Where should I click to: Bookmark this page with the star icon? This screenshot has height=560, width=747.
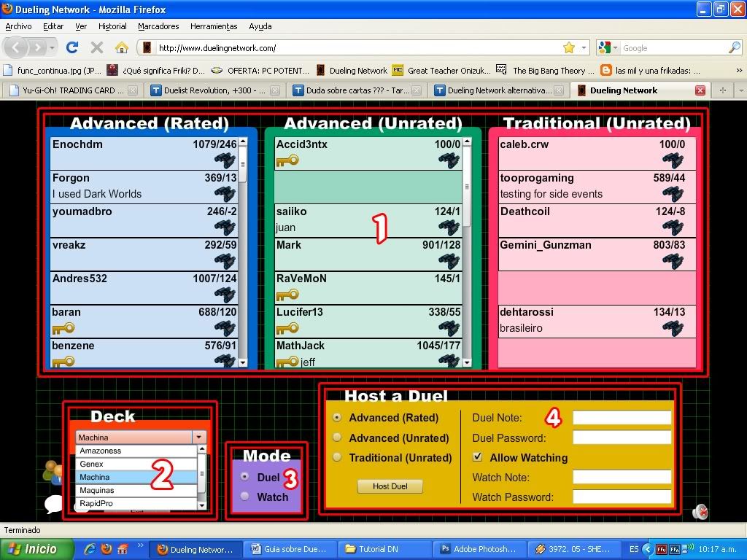(x=569, y=47)
